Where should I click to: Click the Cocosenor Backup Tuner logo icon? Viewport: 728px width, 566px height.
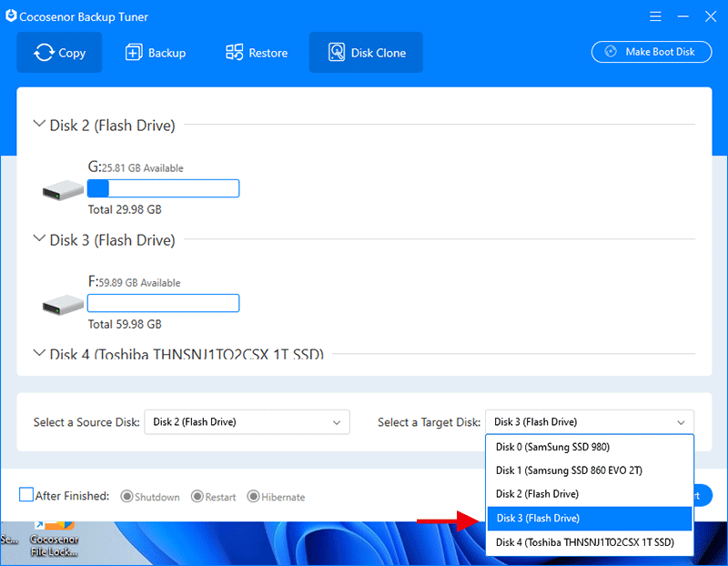pyautogui.click(x=11, y=16)
